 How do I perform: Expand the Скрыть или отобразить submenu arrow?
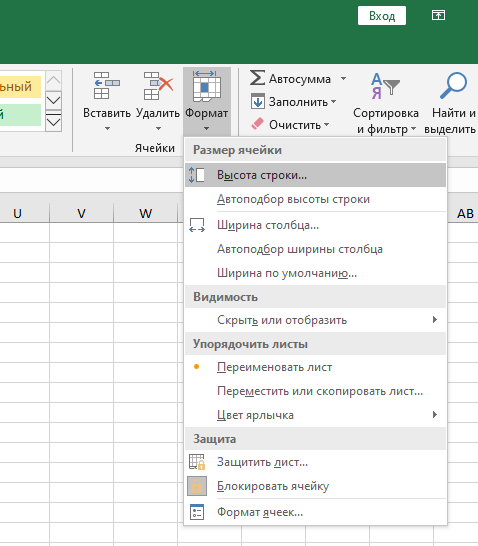434,320
